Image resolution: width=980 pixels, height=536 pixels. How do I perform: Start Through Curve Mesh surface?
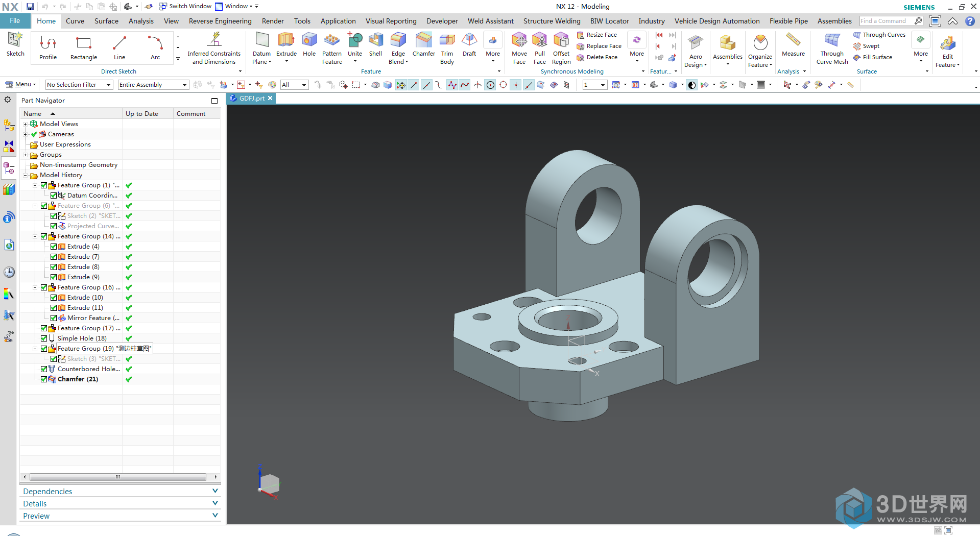point(832,48)
